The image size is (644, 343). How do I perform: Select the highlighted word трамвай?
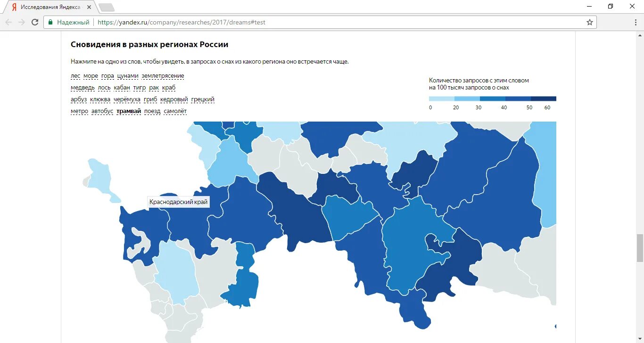(x=129, y=111)
